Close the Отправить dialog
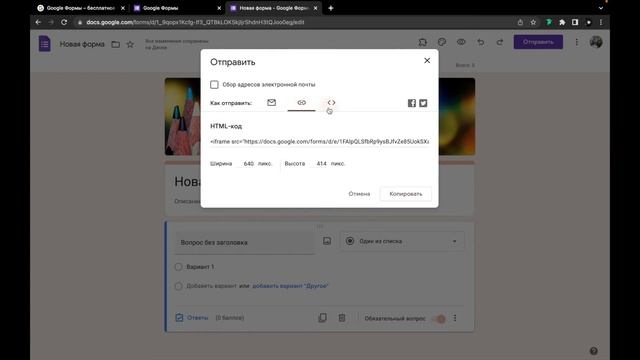The image size is (640, 360). click(427, 60)
